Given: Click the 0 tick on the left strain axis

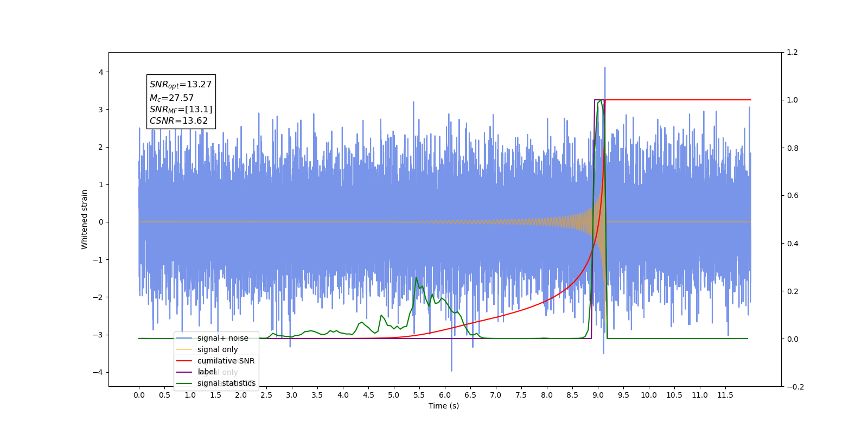Looking at the screenshot, I should coord(101,222).
